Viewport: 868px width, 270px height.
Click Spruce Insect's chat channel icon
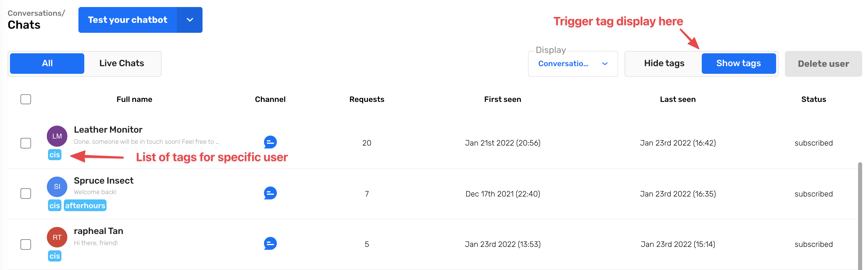[270, 193]
